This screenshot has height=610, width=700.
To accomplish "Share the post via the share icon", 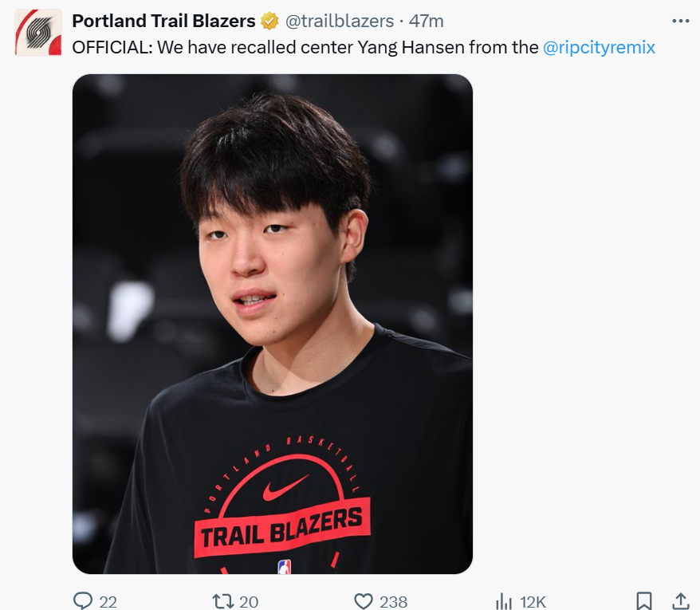I will click(681, 600).
